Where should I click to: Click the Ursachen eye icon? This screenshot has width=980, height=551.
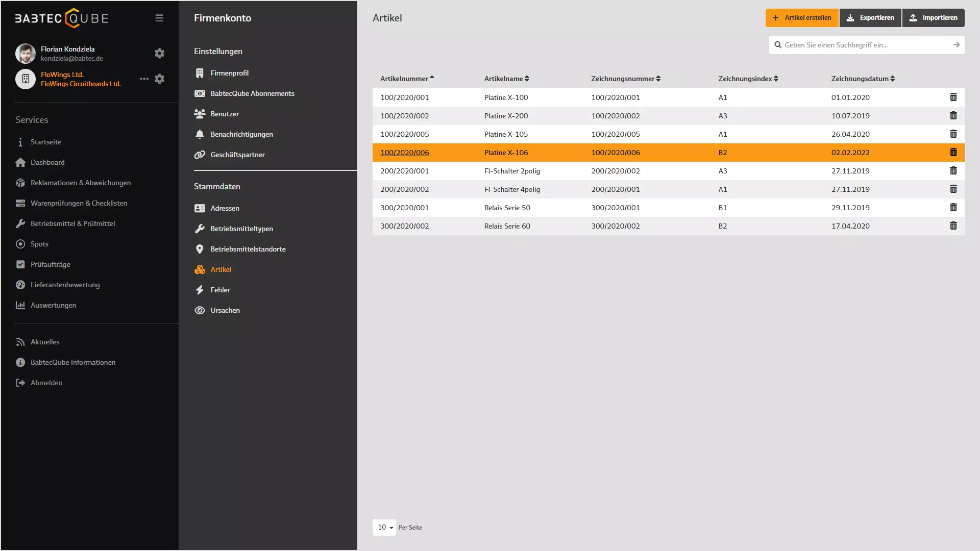point(200,310)
